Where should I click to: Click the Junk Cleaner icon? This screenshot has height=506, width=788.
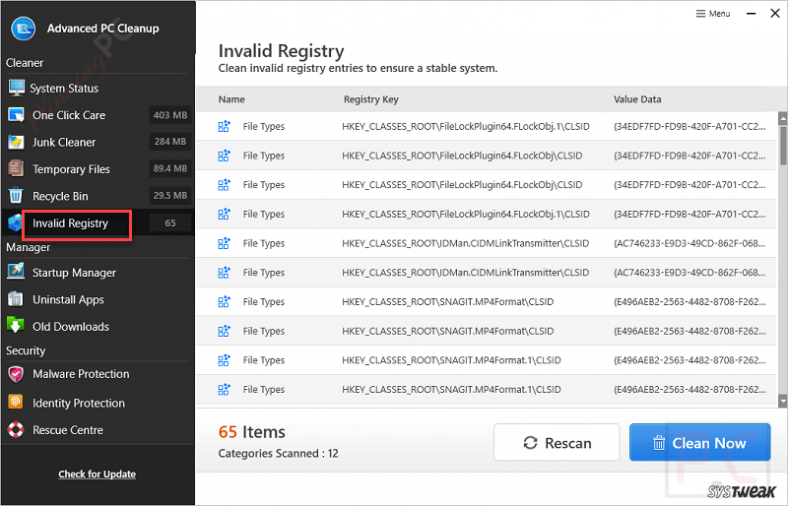[16, 142]
